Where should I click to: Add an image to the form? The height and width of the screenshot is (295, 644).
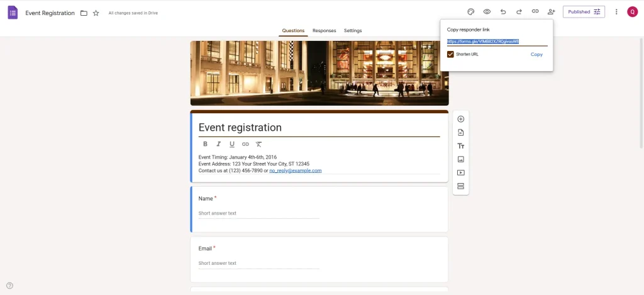point(460,159)
